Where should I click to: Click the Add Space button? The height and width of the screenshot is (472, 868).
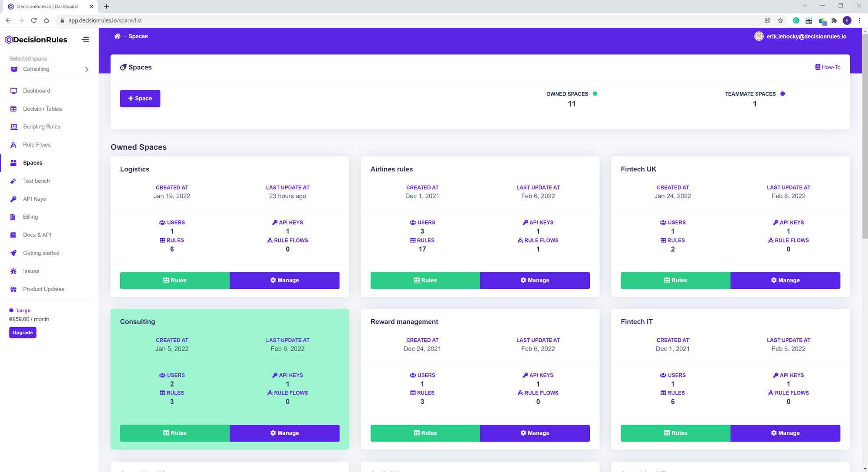coord(140,98)
